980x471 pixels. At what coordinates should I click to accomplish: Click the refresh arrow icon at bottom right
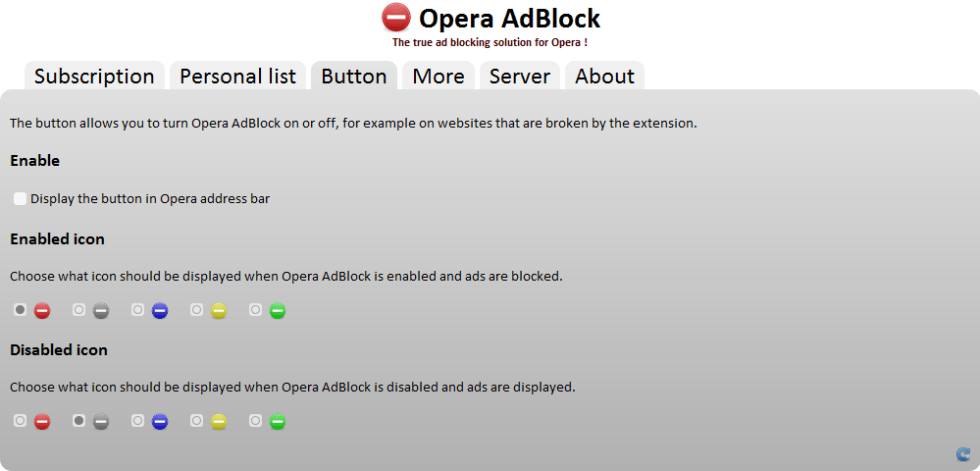tap(962, 454)
